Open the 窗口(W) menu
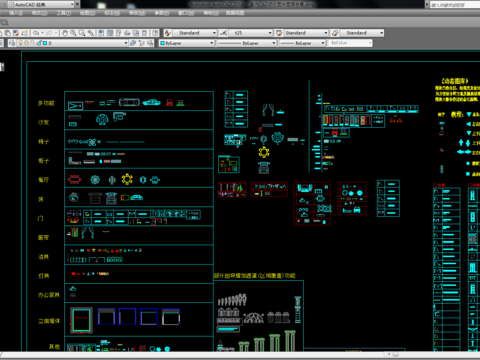The width and height of the screenshot is (480, 360). coord(187,13)
